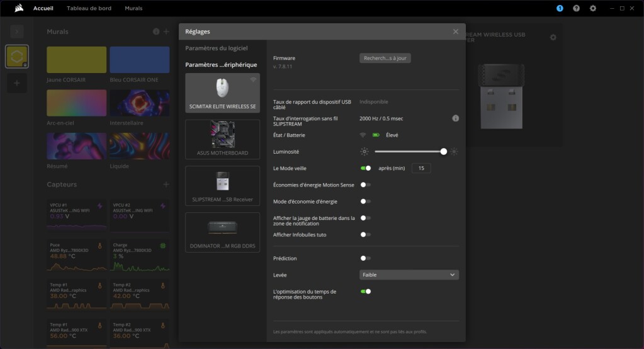Edit sleep mode minutes field showing 15
This screenshot has width=644, height=349.
click(421, 168)
